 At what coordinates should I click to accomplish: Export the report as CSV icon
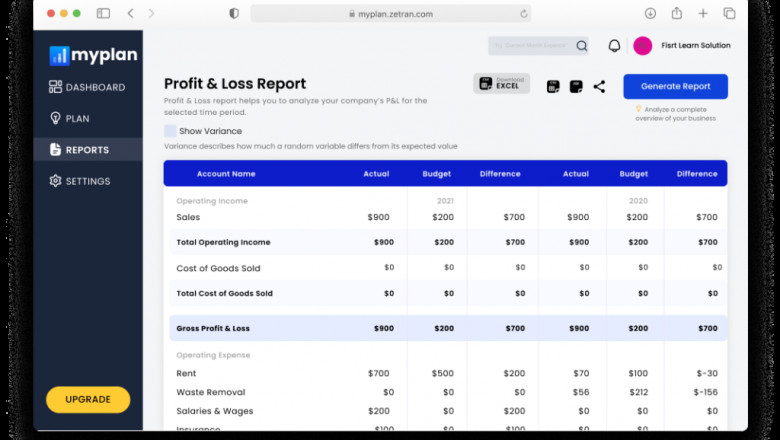click(x=553, y=87)
